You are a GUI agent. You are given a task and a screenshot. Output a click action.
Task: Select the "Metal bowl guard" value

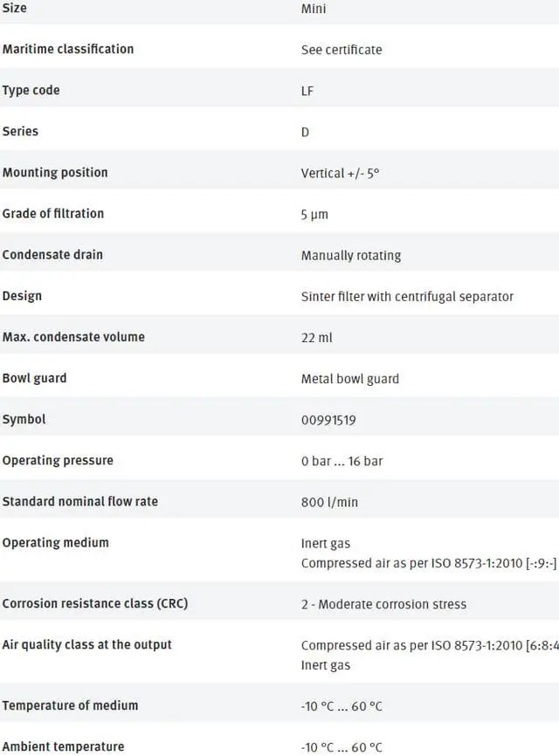[350, 379]
